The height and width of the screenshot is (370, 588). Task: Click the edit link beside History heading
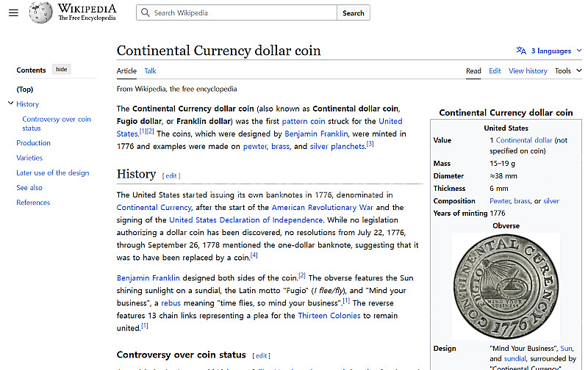click(171, 175)
